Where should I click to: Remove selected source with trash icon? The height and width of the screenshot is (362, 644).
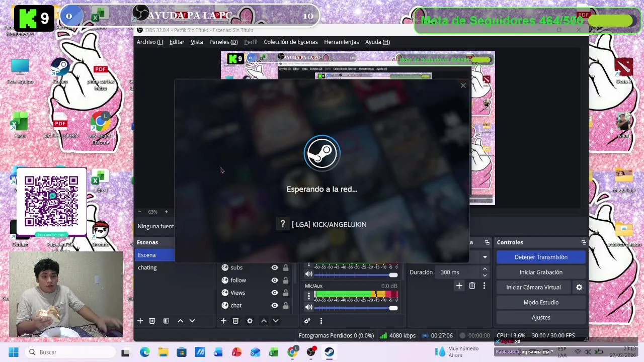[235, 321]
